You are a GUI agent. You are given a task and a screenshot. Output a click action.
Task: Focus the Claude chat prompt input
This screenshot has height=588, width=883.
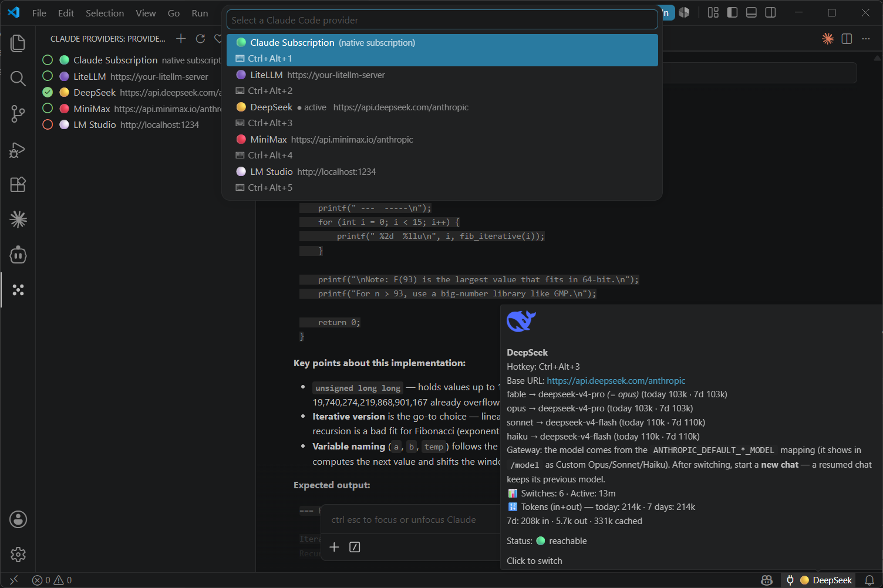point(411,519)
